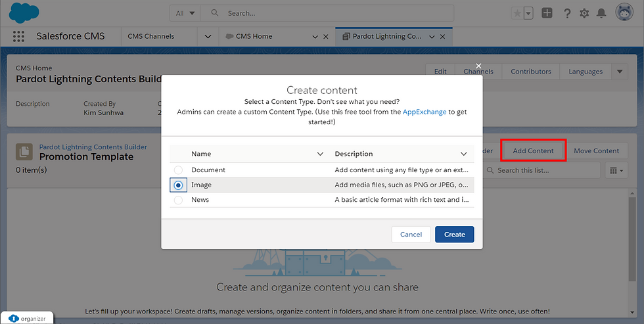Open the App Launcher grid icon
The height and width of the screenshot is (324, 644).
pos(18,36)
